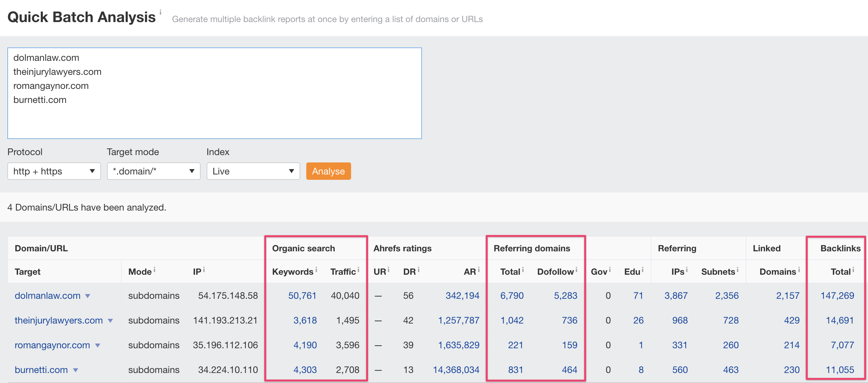Click Ahrefs rank 1,257,787
868x383 pixels.
point(459,321)
